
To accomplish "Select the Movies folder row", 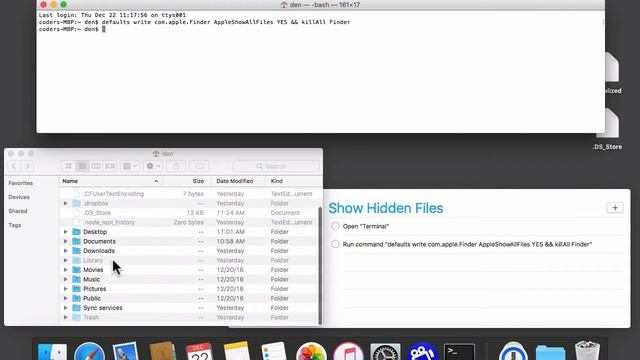I will click(188, 270).
